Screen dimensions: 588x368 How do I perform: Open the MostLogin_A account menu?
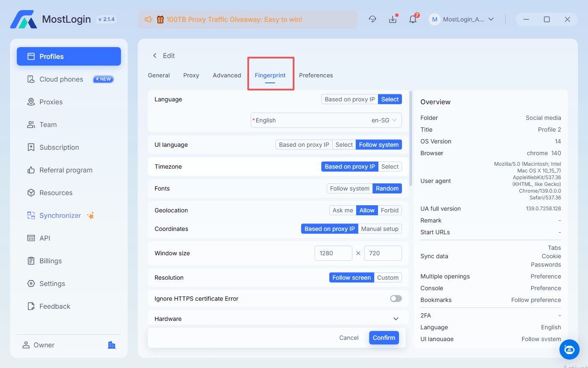[462, 19]
